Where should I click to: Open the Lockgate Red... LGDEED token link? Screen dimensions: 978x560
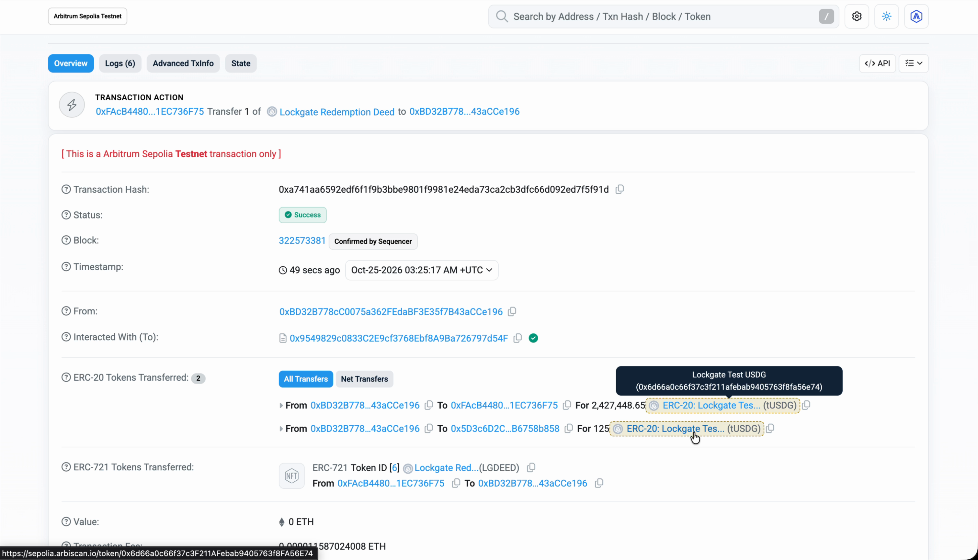446,468
